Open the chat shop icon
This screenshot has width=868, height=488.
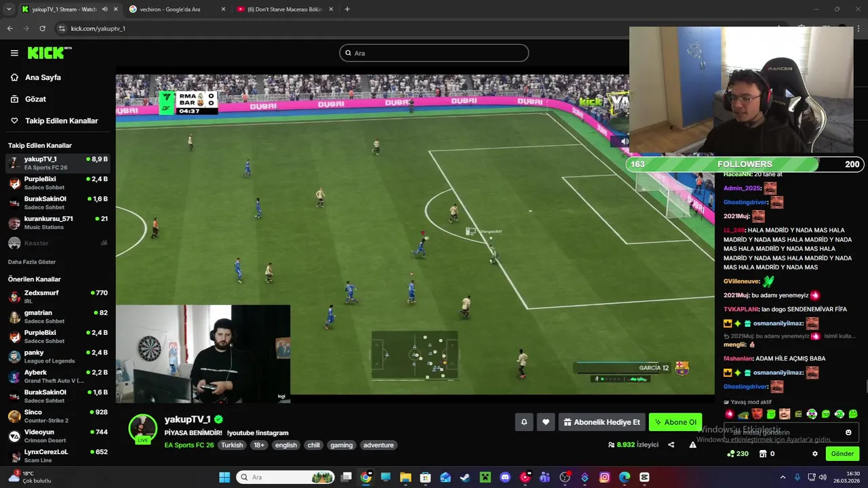tap(763, 453)
